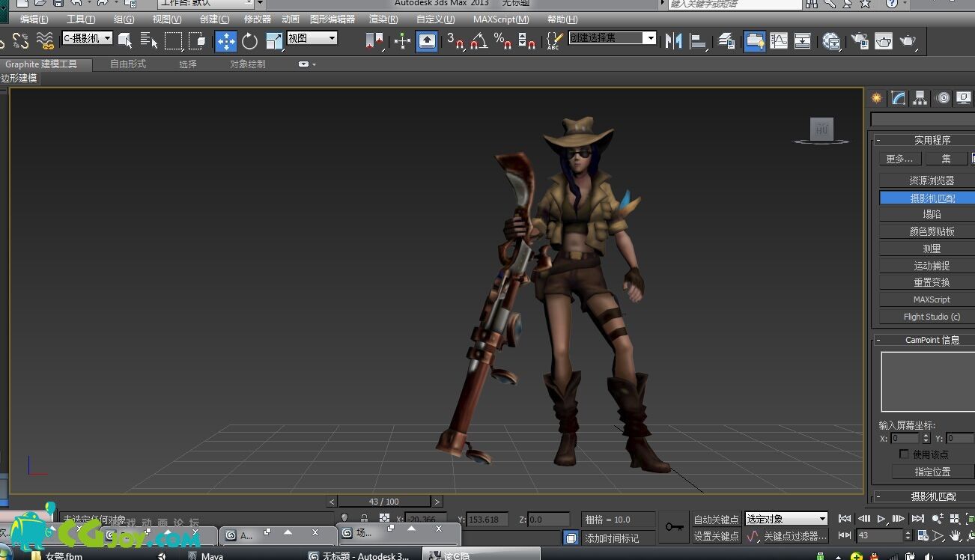Expand the Graphite ribbon options arrow
This screenshot has height=560, width=975.
[307, 64]
